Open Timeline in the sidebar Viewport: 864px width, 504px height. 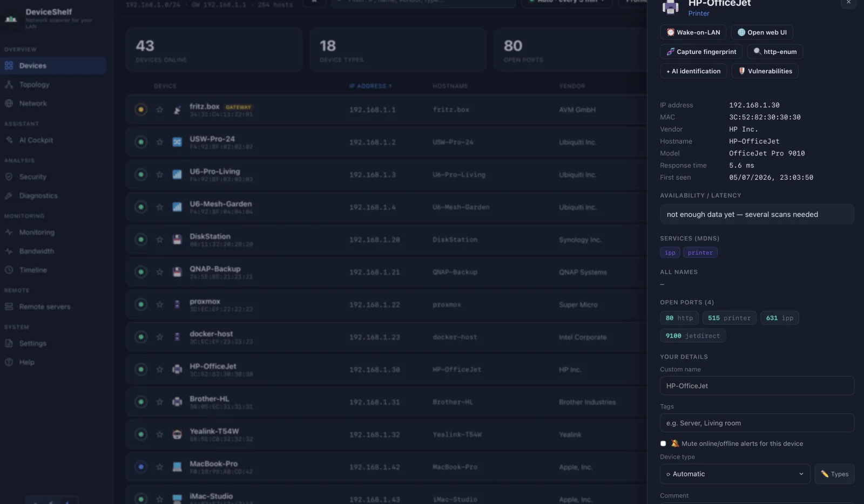53,270
